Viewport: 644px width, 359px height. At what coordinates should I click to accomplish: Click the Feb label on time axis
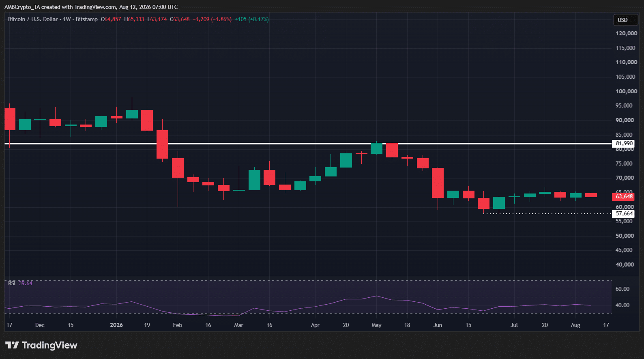coord(178,325)
